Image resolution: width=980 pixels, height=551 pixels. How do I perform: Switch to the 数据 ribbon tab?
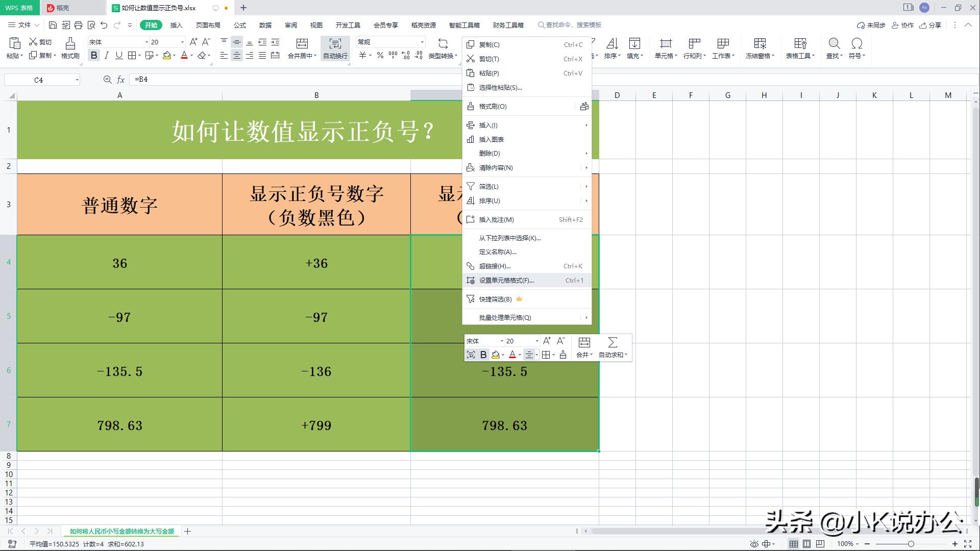(265, 25)
